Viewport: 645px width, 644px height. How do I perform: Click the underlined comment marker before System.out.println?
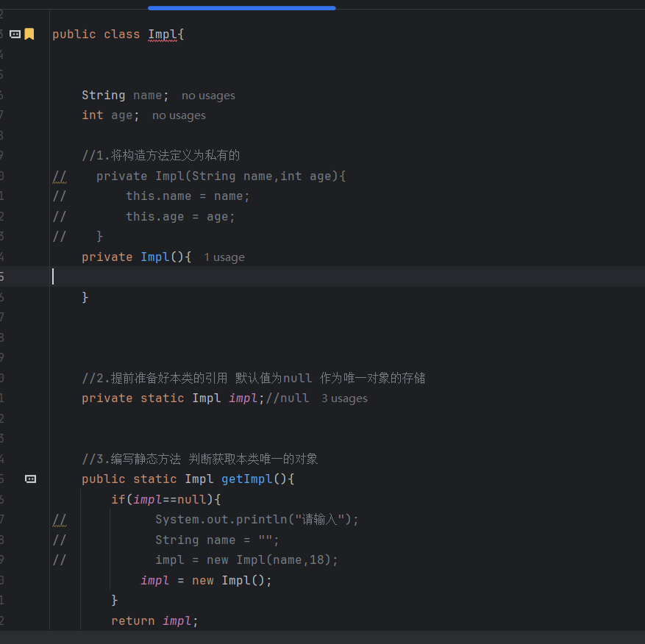(60, 520)
